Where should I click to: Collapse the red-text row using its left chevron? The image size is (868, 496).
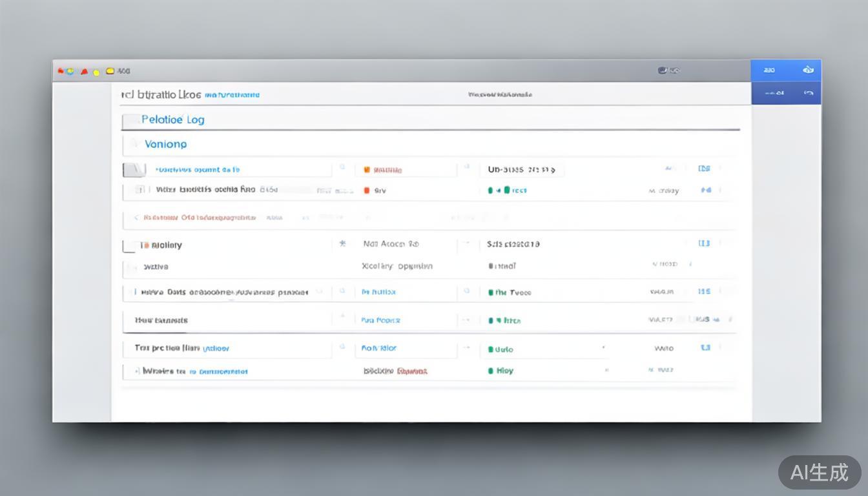(x=136, y=218)
